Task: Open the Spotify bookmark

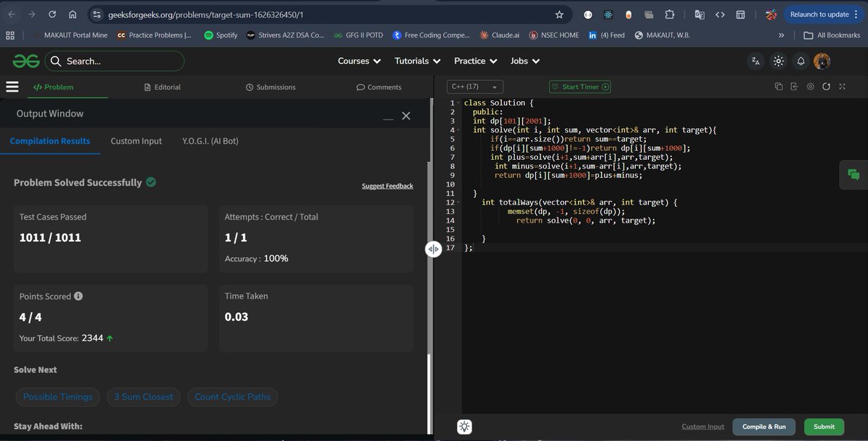Action: [221, 35]
